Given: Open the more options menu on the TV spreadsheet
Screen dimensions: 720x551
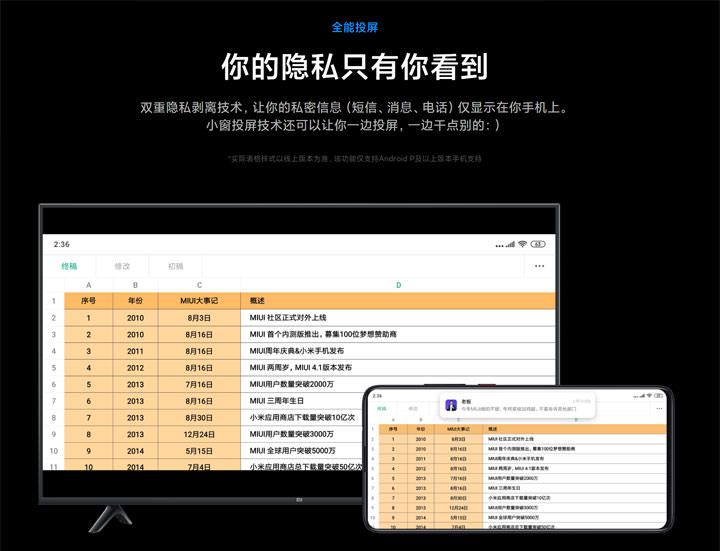Looking at the screenshot, I should tap(539, 266).
